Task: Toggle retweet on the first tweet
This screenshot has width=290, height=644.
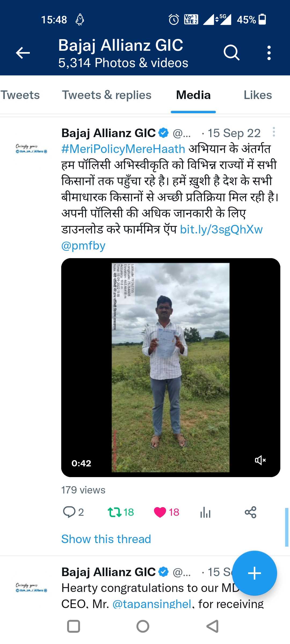Action: 115,512
